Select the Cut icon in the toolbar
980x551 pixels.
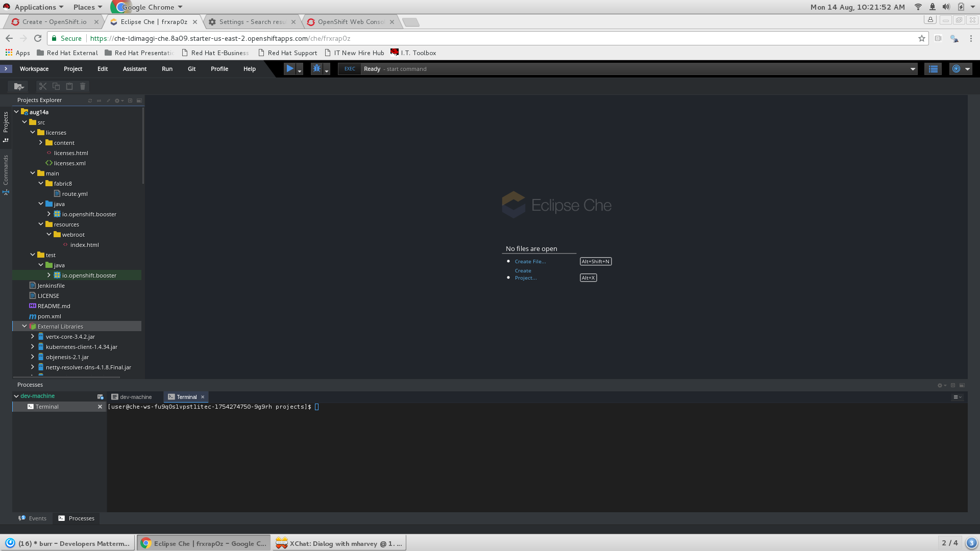pyautogui.click(x=42, y=86)
